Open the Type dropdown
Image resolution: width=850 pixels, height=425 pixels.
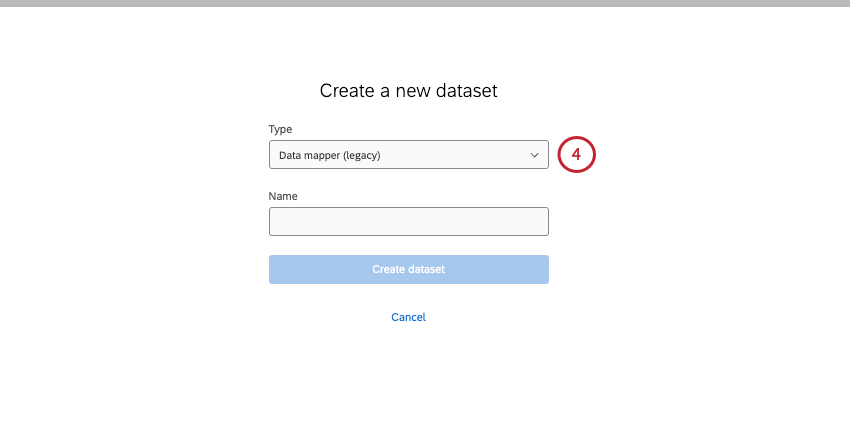(x=408, y=155)
